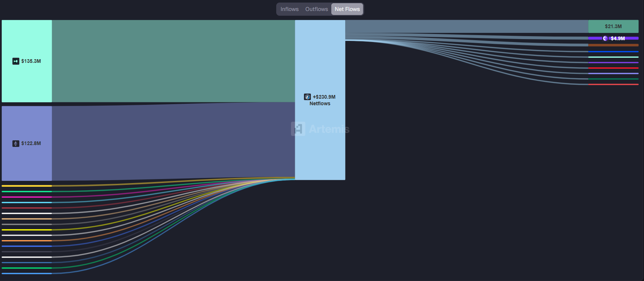Viewport: 644px width, 281px height.
Task: Click the teal flow band from $135.3M
Action: 173,61
